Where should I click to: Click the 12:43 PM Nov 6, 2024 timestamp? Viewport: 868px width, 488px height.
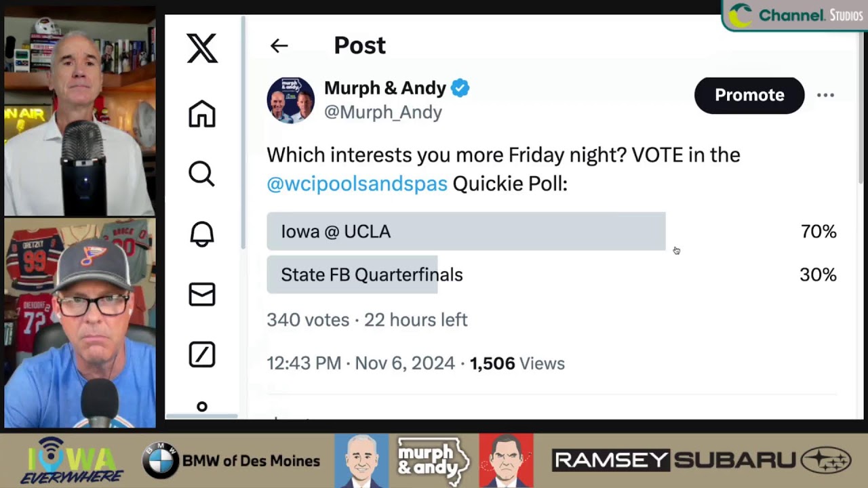[x=360, y=363]
